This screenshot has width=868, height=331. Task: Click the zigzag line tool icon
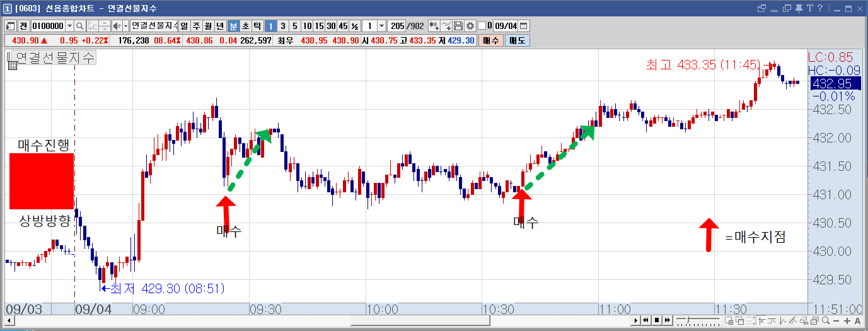point(772,320)
